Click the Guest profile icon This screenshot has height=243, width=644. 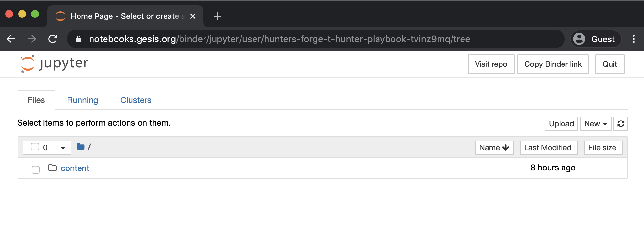580,39
